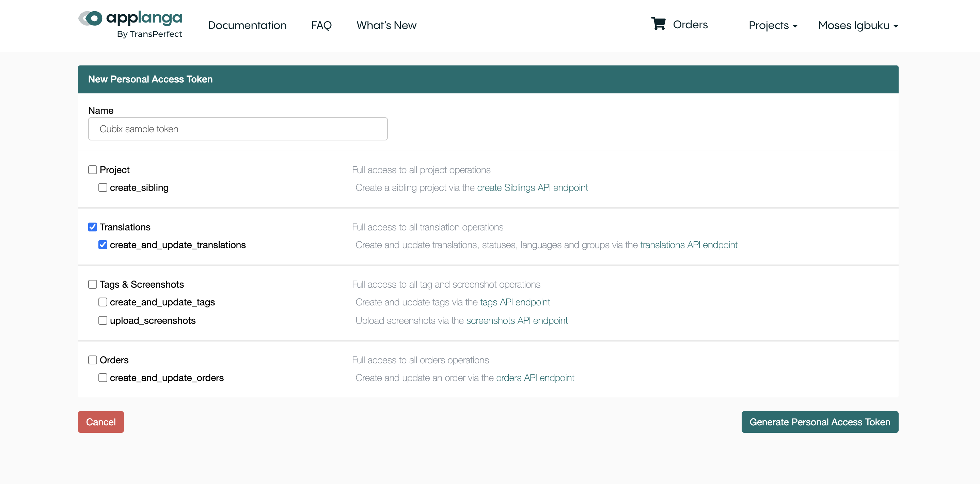Uncheck create_and_update_translations checkbox
980x484 pixels.
pos(103,244)
